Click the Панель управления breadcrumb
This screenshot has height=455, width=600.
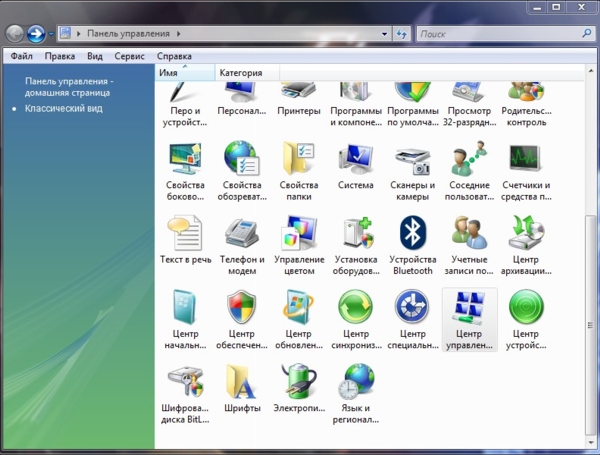pyautogui.click(x=128, y=34)
